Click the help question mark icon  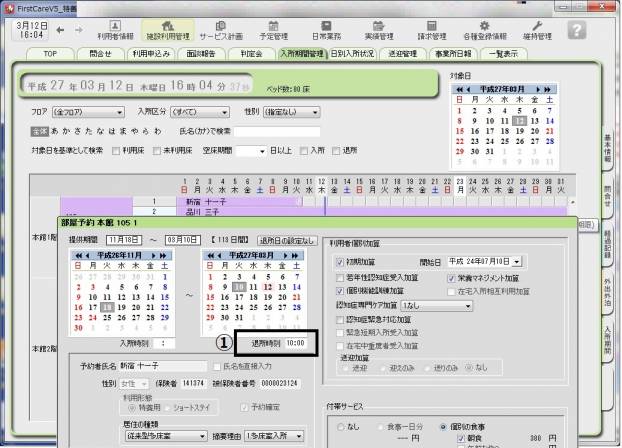(x=577, y=30)
